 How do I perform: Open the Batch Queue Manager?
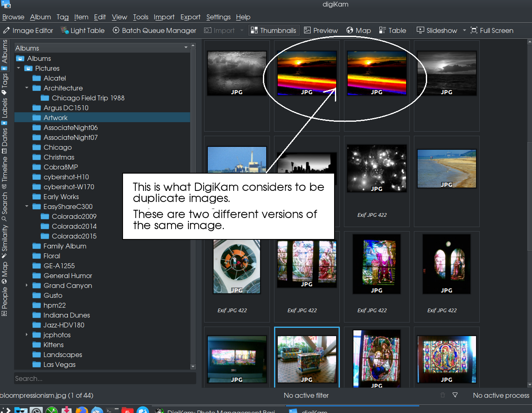[154, 30]
